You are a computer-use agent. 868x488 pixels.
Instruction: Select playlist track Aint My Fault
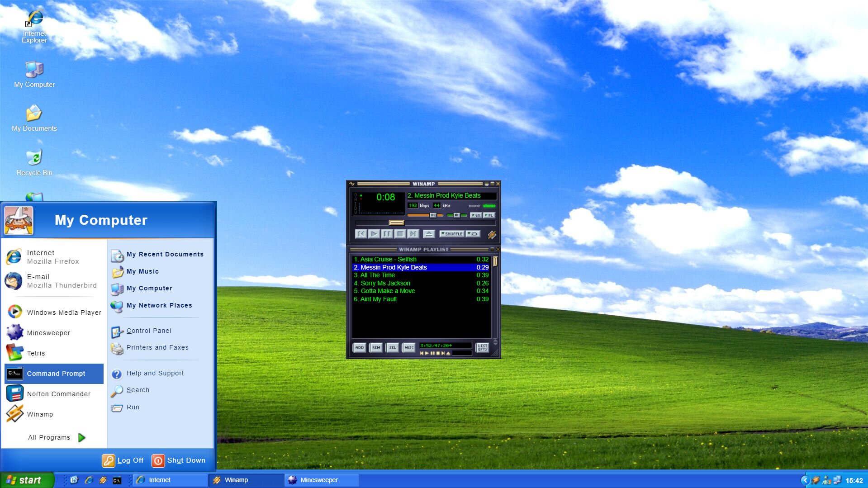(x=421, y=299)
